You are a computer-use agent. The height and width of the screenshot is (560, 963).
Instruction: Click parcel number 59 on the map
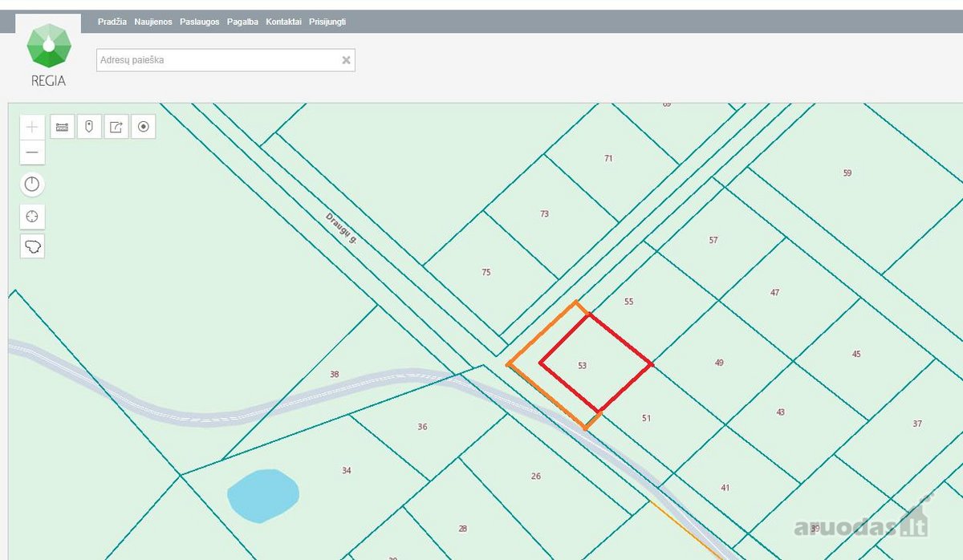[x=847, y=173]
